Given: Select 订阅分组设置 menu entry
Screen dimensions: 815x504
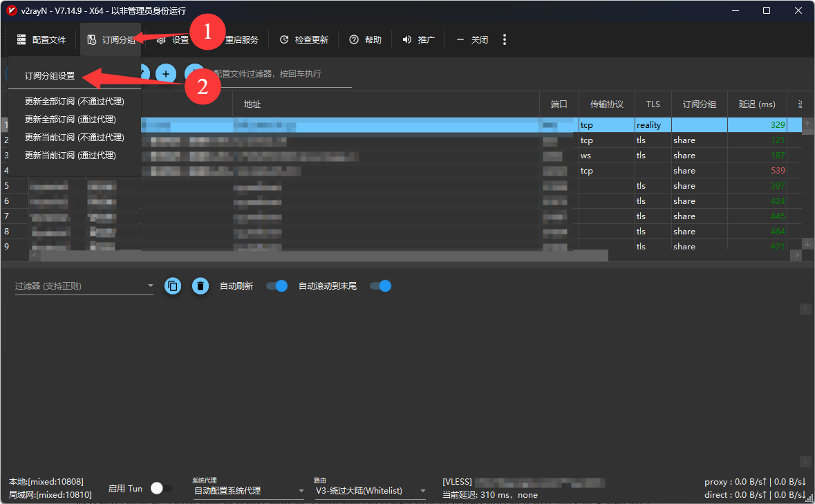Looking at the screenshot, I should point(50,76).
